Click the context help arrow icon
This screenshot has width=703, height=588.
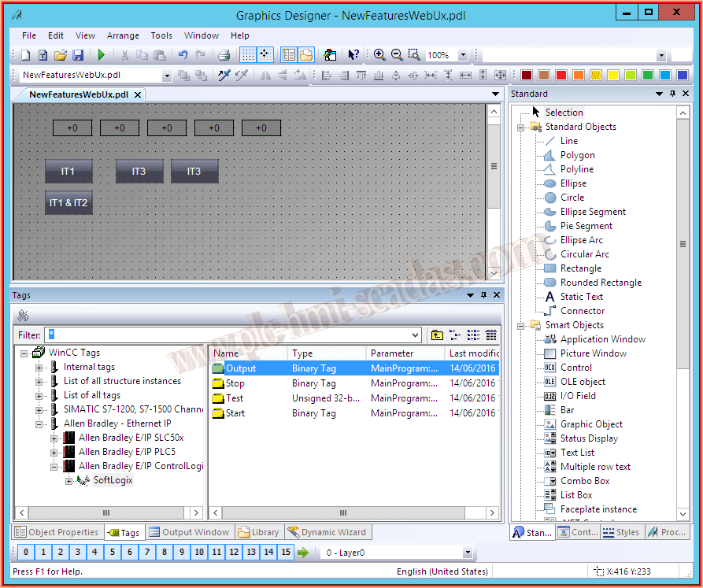[353, 55]
